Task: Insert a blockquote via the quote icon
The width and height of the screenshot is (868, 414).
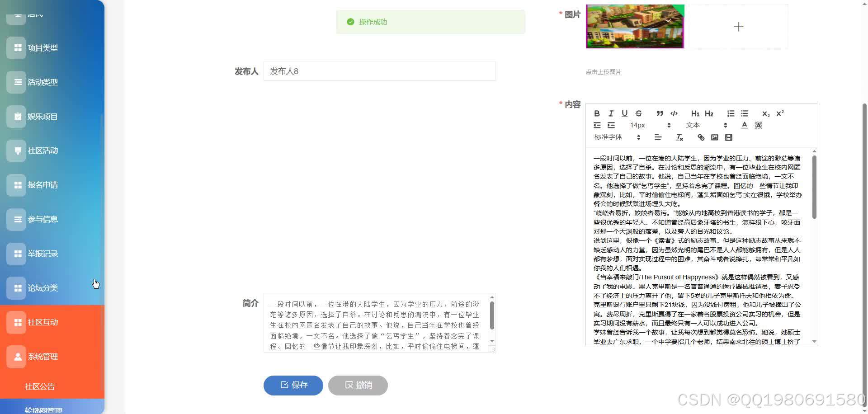Action: click(660, 113)
